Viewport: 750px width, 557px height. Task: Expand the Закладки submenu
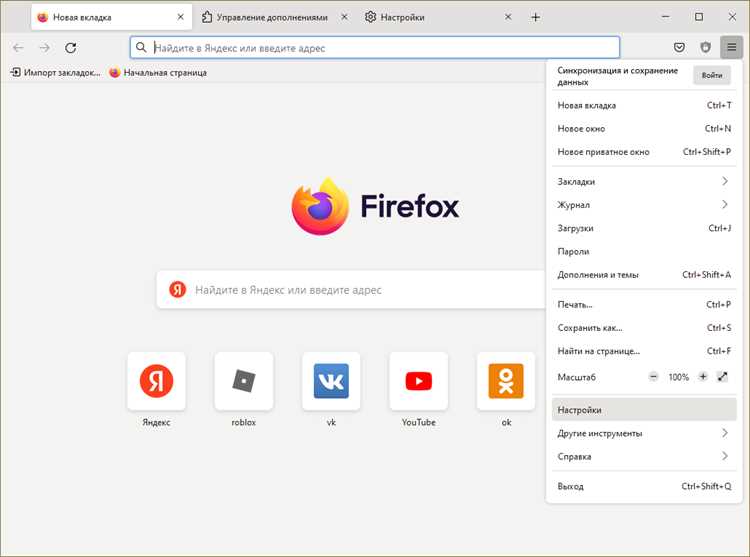tap(644, 181)
